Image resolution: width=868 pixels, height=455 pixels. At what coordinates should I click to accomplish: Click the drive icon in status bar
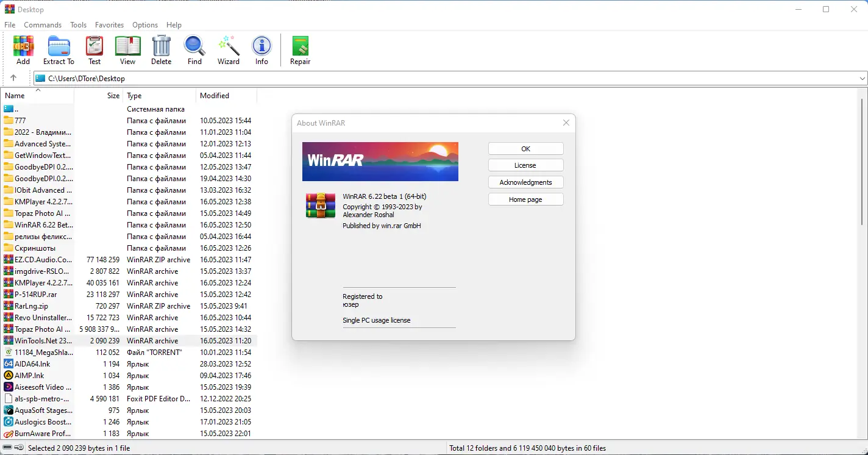[x=6, y=448]
